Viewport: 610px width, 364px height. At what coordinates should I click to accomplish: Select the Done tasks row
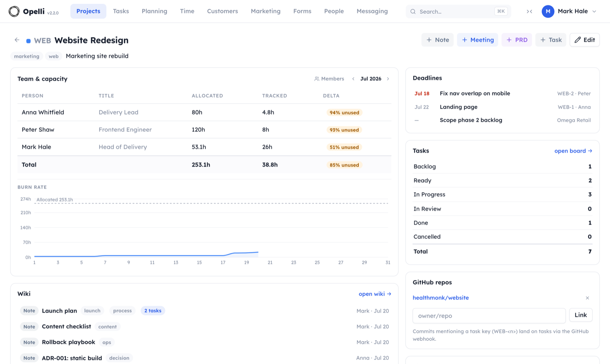click(x=502, y=223)
